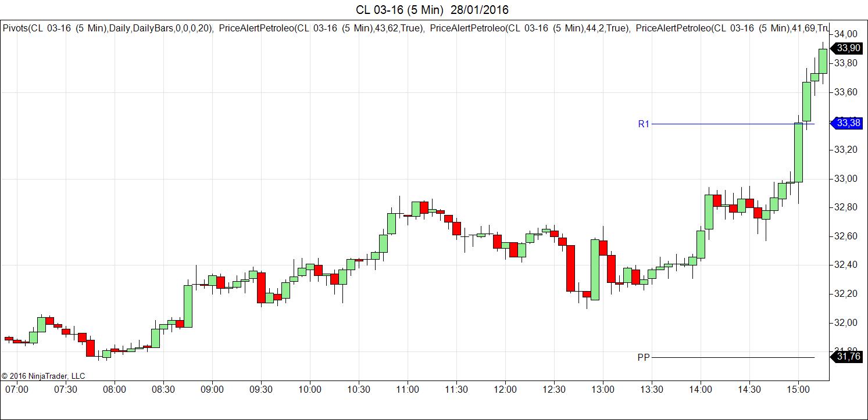The height and width of the screenshot is (420, 868).
Task: Click the PP price marker 31,76
Action: [848, 357]
